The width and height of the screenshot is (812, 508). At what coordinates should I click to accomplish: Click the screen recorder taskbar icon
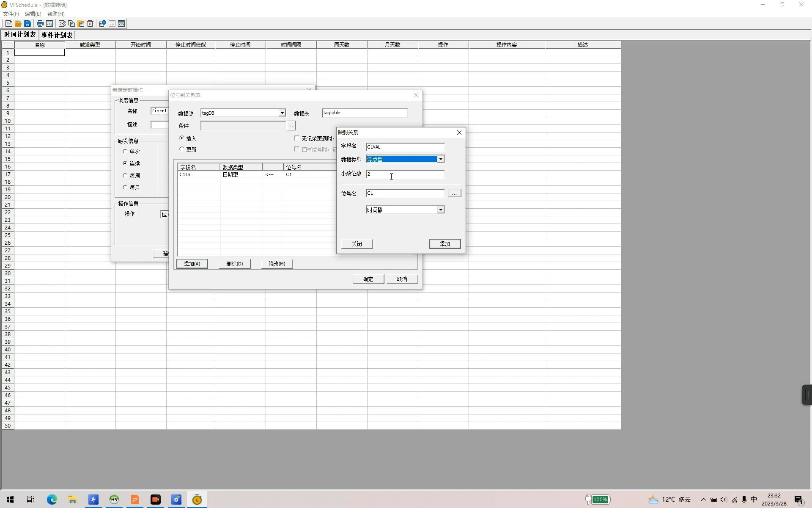coord(156,500)
